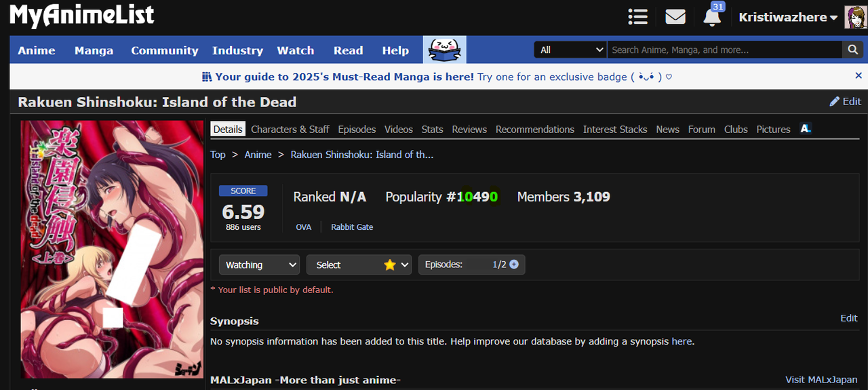Open the Anime navigation menu

coord(37,50)
